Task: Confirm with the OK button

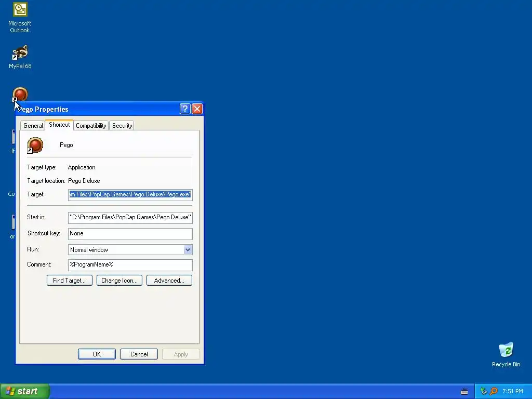Action: point(97,354)
